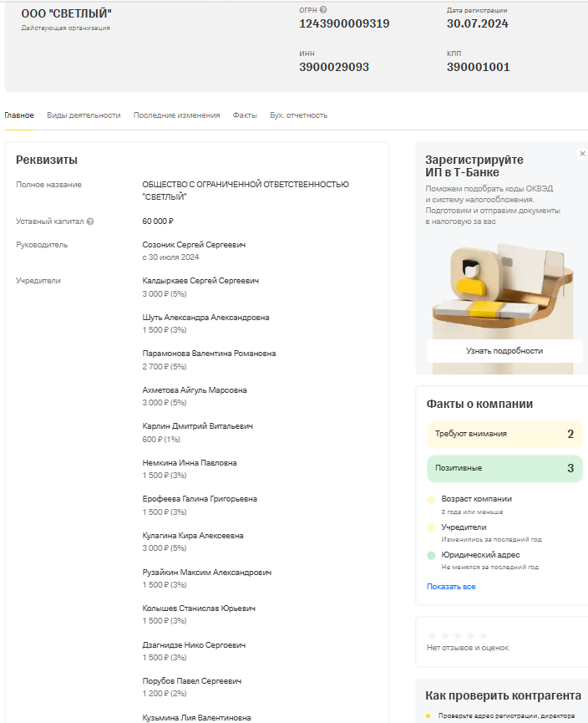
Task: Open director Созоник Сергей Сергеевич profile
Action: (x=194, y=245)
